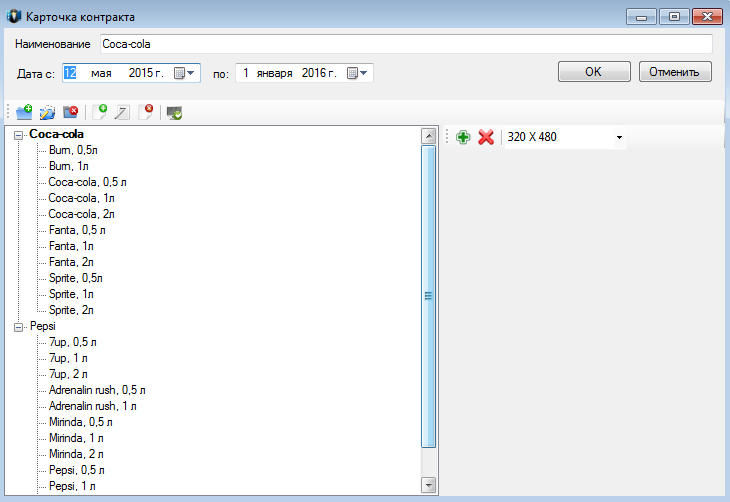
Task: Click the edit folder toolbar icon
Action: pyautogui.click(x=47, y=112)
